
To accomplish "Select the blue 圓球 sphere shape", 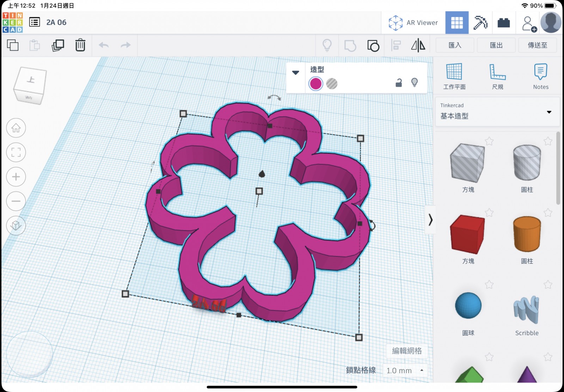I will coord(468,306).
